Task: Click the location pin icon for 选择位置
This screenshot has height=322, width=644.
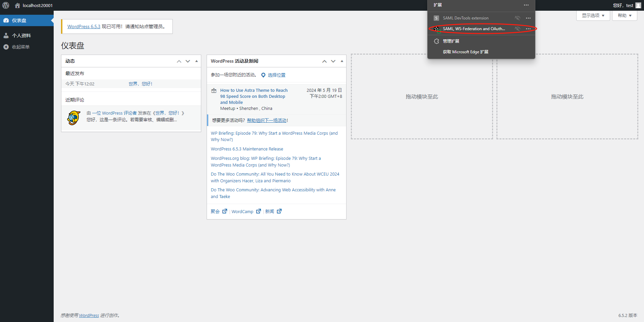Action: (263, 75)
